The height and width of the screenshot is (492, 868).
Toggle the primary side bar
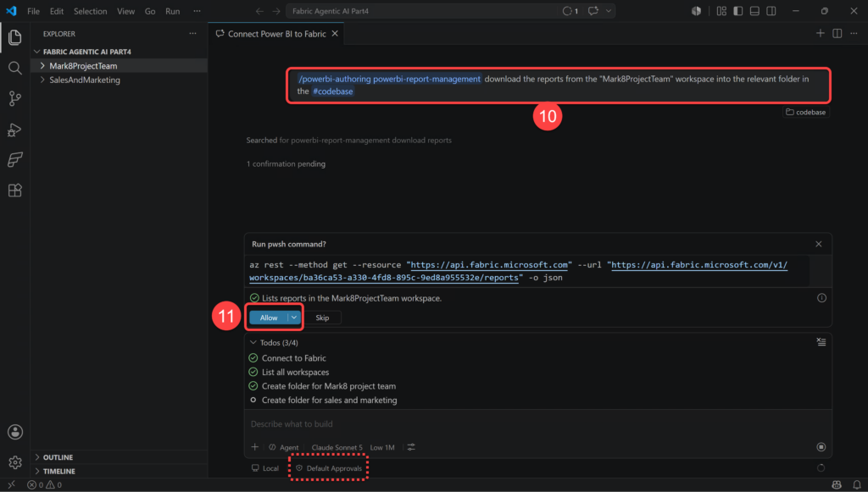tap(738, 11)
